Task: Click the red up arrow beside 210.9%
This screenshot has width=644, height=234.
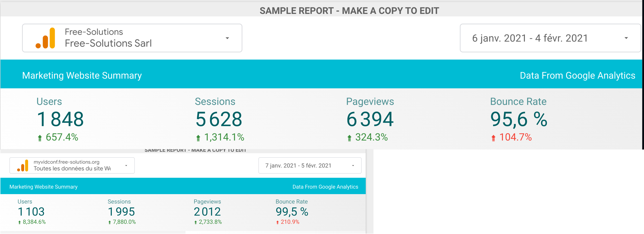Action: pos(277,222)
